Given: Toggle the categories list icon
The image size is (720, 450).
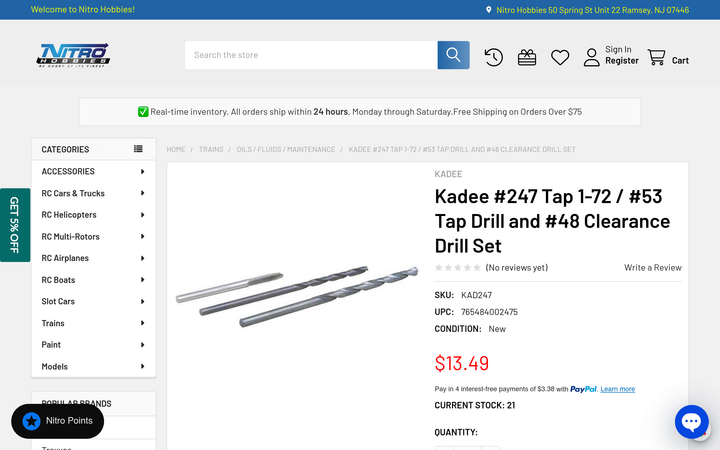Looking at the screenshot, I should pyautogui.click(x=138, y=149).
